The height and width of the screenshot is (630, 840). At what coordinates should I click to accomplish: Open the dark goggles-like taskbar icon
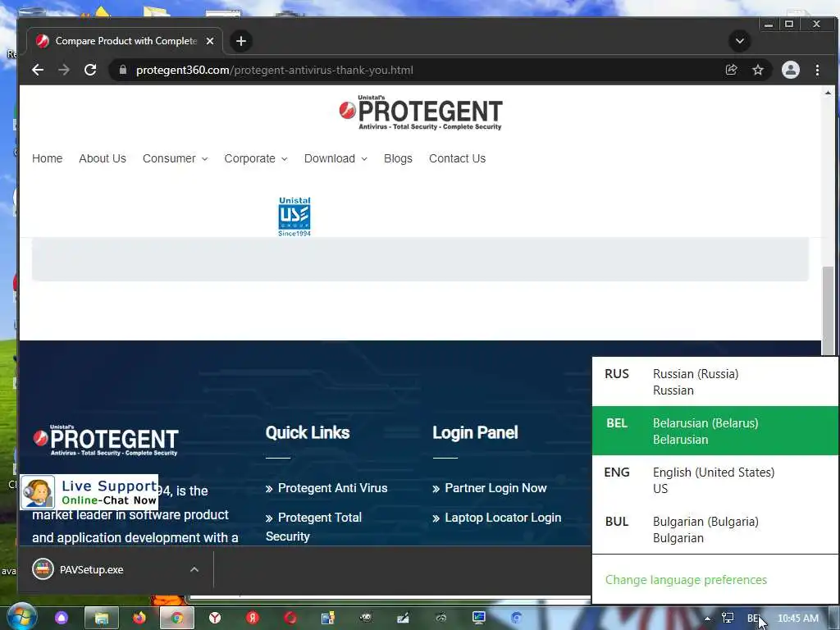(x=441, y=618)
